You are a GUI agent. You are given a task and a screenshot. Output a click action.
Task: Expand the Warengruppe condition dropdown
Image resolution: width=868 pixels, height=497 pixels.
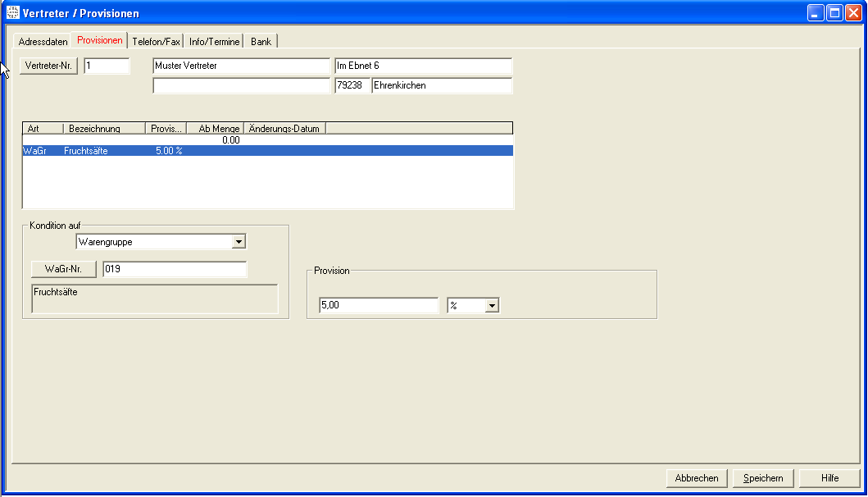239,242
